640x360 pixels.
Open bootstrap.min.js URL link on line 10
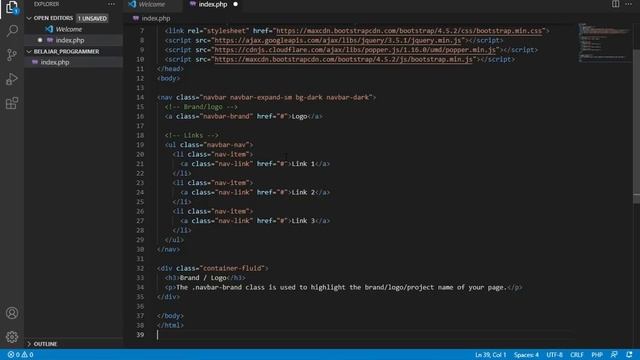(x=343, y=59)
